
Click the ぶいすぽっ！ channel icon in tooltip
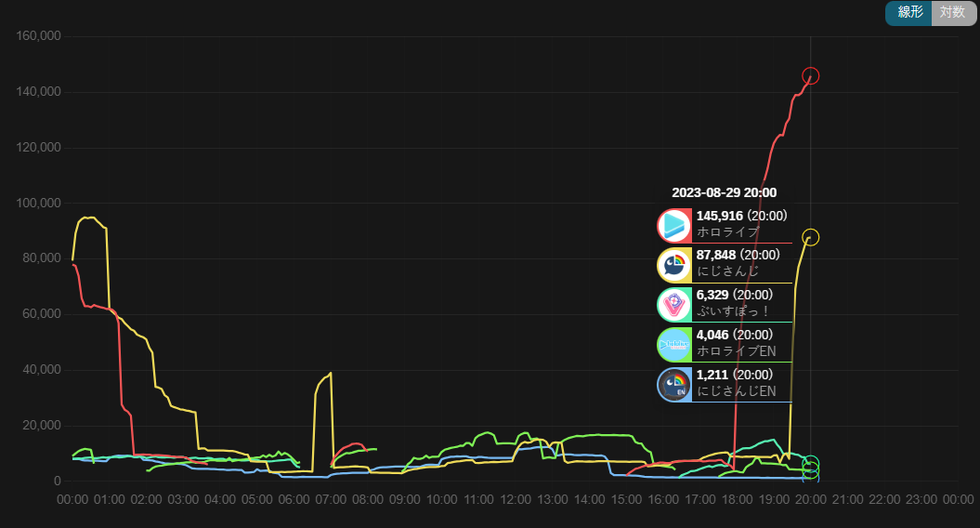(x=674, y=305)
